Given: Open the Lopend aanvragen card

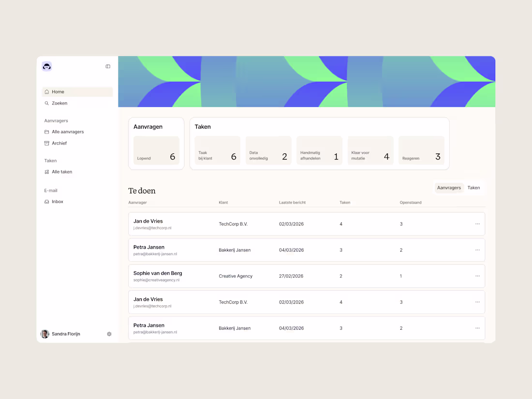Looking at the screenshot, I should click(156, 150).
